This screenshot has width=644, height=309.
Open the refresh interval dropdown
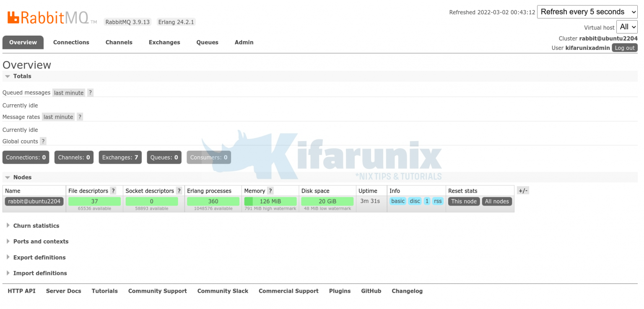(x=587, y=12)
